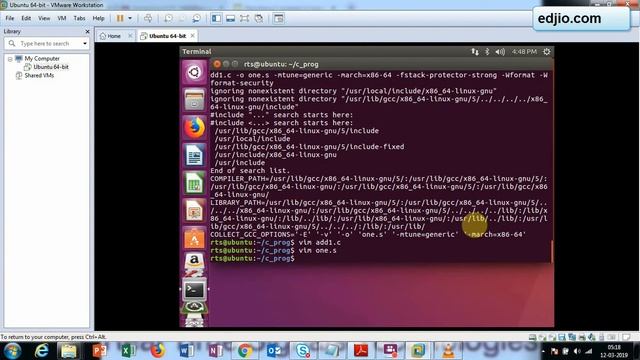Image resolution: width=640 pixels, height=360 pixels.
Task: Close the Ubuntu 64-bit tab
Action: pyautogui.click(x=192, y=36)
